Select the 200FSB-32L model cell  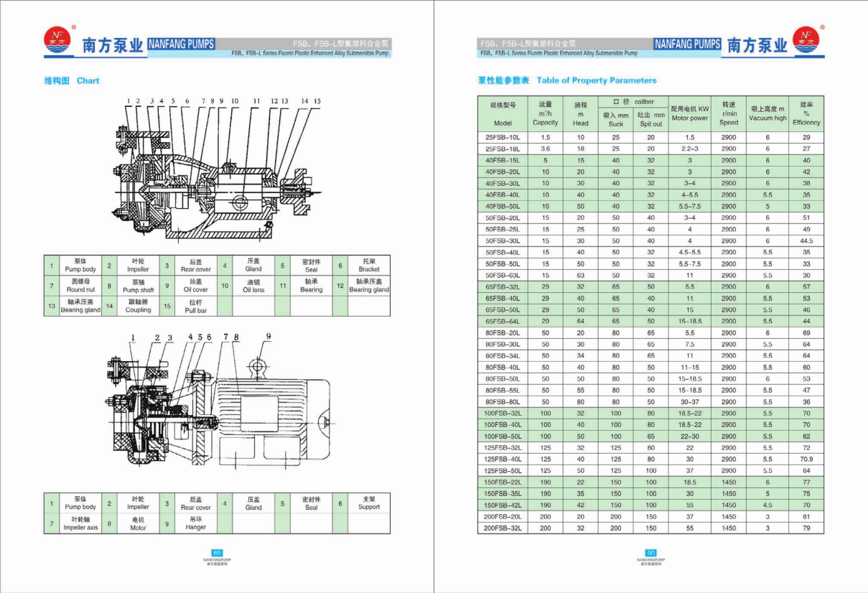point(503,528)
